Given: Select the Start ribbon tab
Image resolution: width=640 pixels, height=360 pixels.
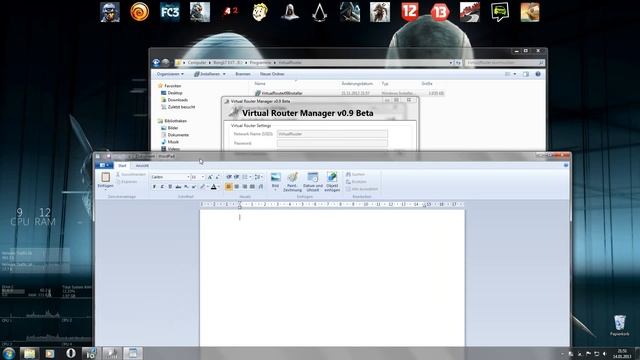Looking at the screenshot, I should click(122, 166).
